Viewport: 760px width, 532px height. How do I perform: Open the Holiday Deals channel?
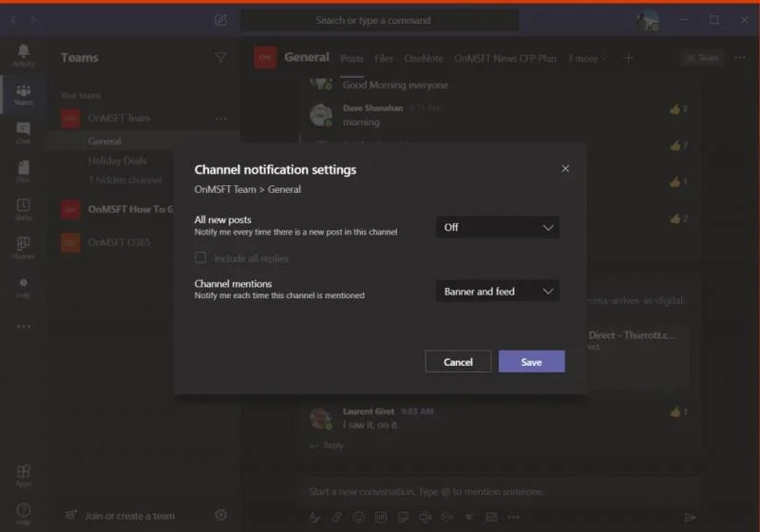tap(117, 161)
